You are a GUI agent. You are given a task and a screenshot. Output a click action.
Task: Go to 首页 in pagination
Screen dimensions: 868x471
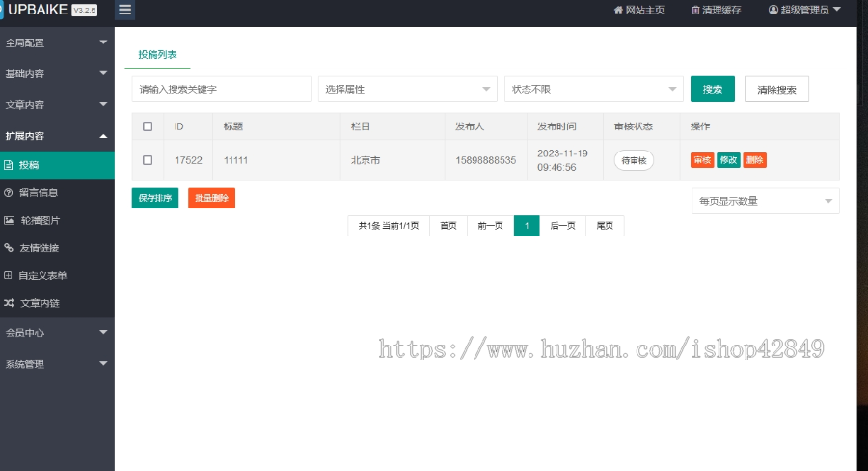tap(448, 226)
